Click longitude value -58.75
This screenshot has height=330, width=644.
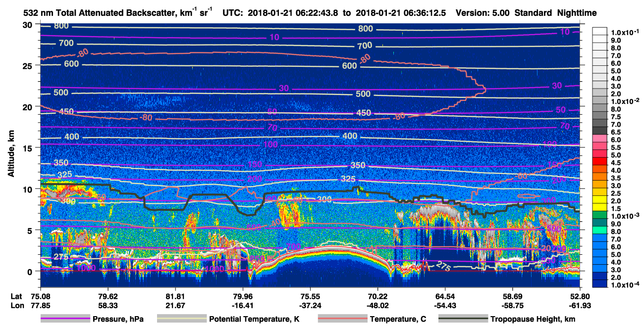(x=513, y=306)
